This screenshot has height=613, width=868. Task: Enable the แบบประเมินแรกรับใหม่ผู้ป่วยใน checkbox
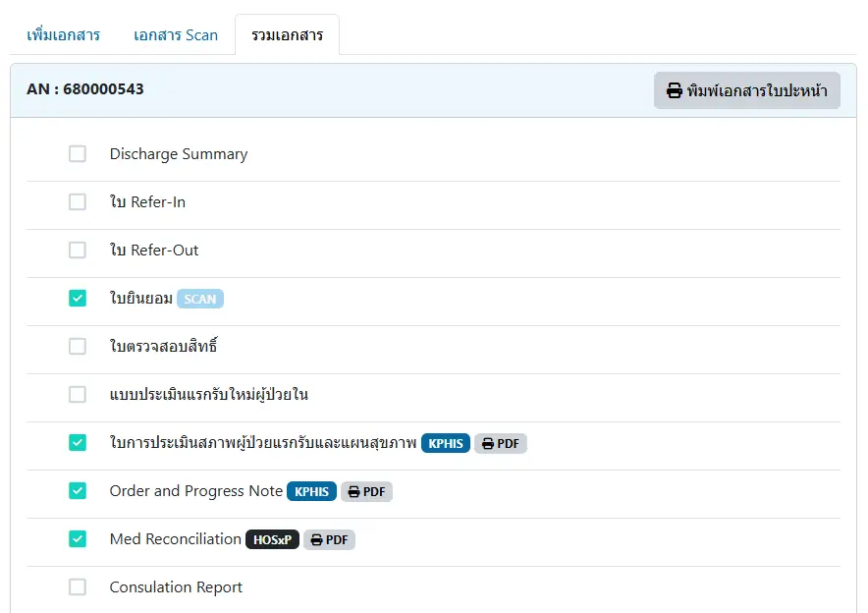click(77, 394)
